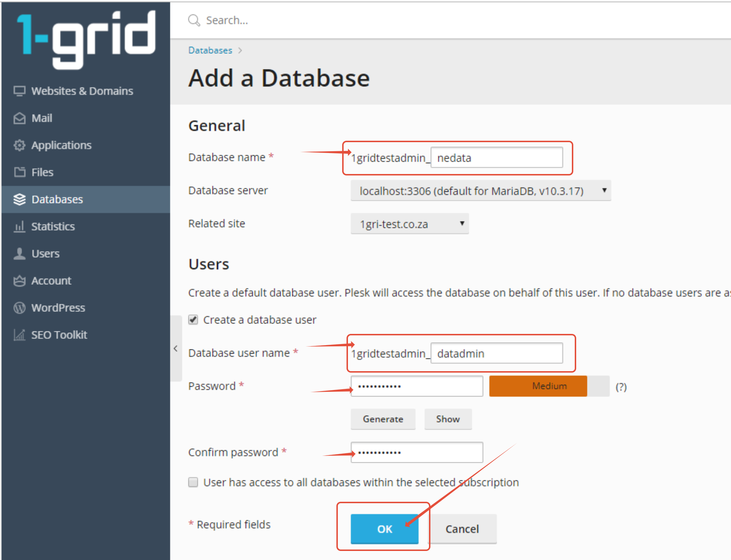731x560 pixels.
Task: Click the Database name input field
Action: [x=496, y=158]
